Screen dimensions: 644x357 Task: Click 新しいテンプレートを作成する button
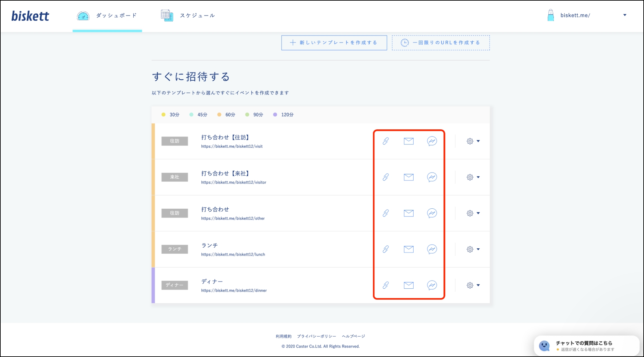[x=334, y=43]
